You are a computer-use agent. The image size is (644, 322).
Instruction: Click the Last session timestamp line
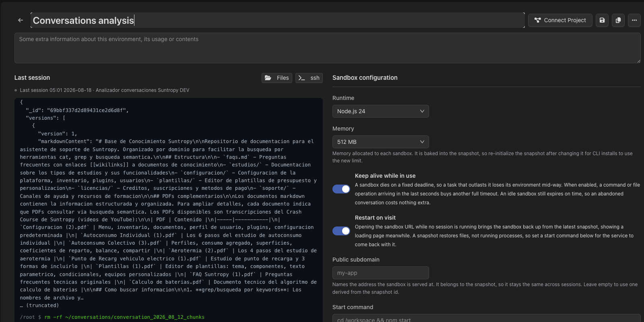(x=105, y=90)
